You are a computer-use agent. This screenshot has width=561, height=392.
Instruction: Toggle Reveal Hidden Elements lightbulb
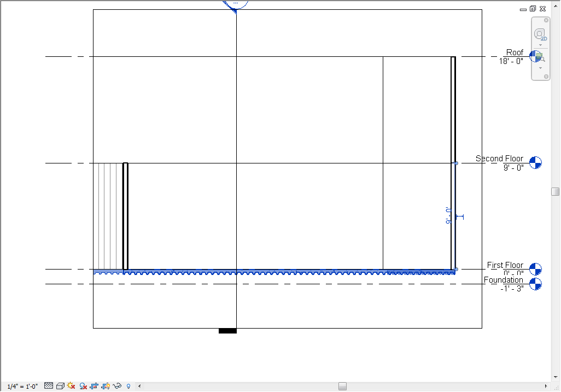(x=128, y=387)
